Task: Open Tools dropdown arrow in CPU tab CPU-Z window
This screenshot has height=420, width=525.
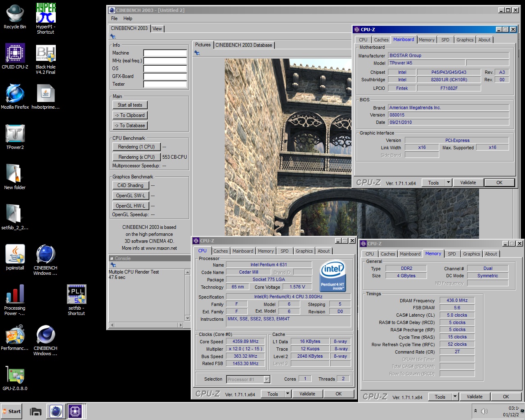Action: 288,394
